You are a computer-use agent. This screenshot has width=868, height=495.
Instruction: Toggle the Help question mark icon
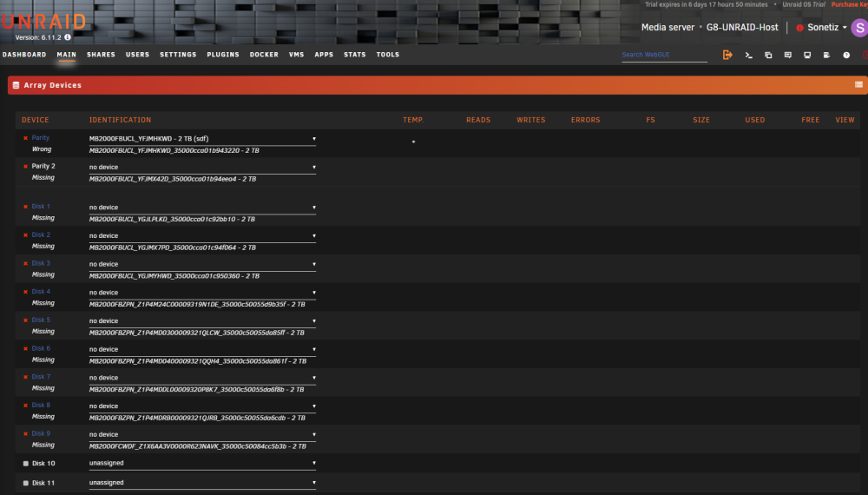pos(846,56)
